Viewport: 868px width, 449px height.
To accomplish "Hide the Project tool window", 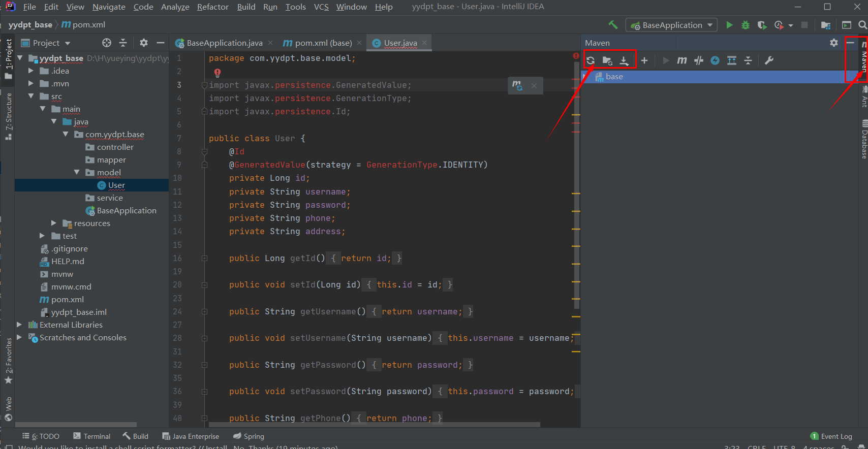I will [x=160, y=43].
